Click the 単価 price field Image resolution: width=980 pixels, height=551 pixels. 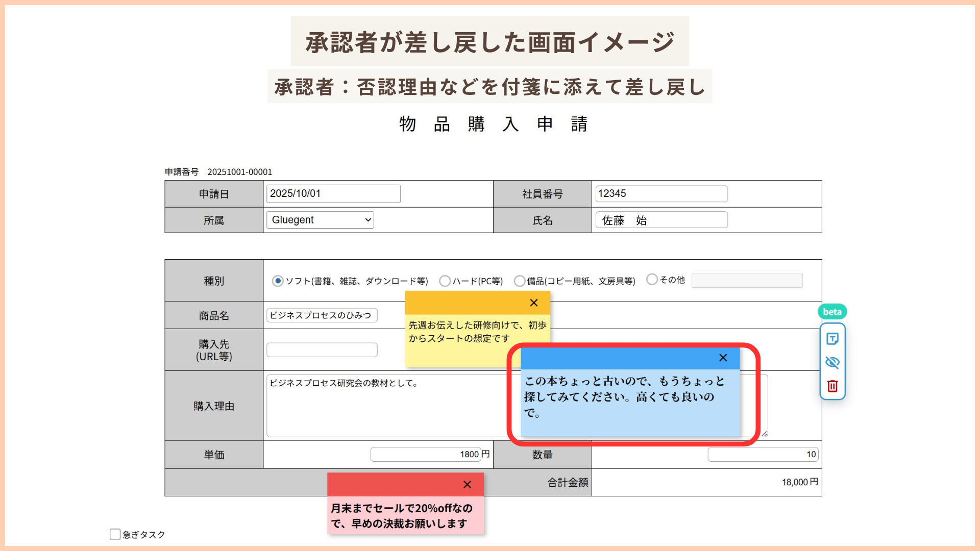click(x=425, y=454)
